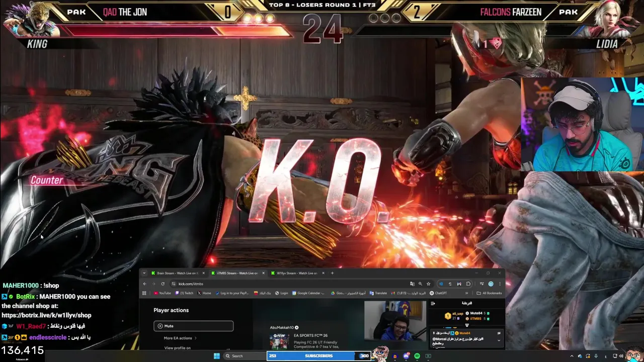The height and width of the screenshot is (362, 644).
Task: Open the Twitch bookmark
Action: click(185, 293)
